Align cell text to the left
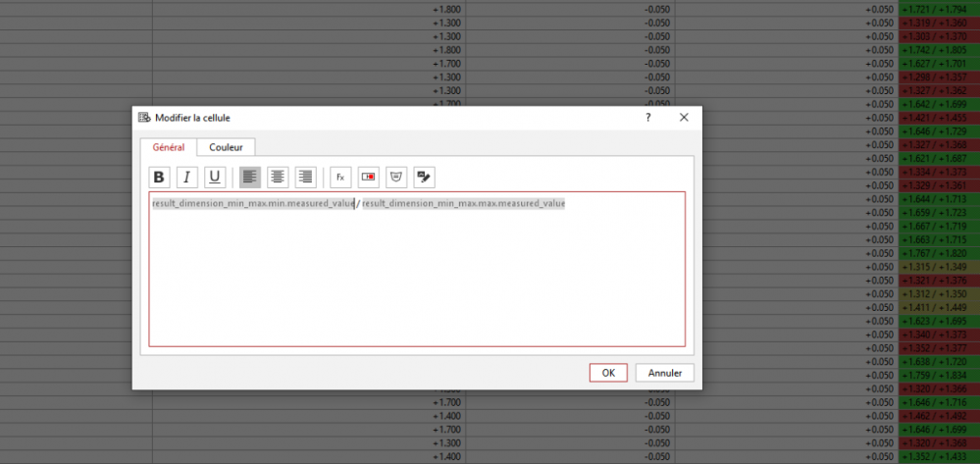This screenshot has width=980, height=464. [250, 178]
